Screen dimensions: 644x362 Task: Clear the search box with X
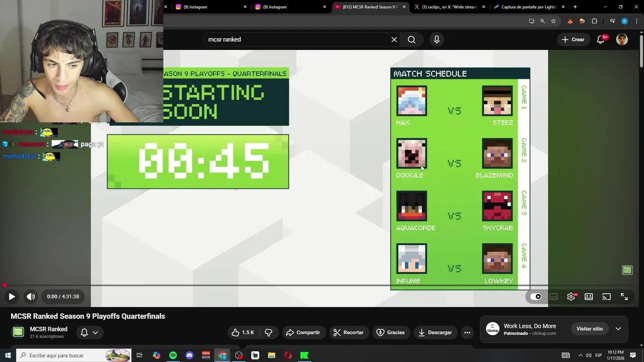click(x=394, y=40)
